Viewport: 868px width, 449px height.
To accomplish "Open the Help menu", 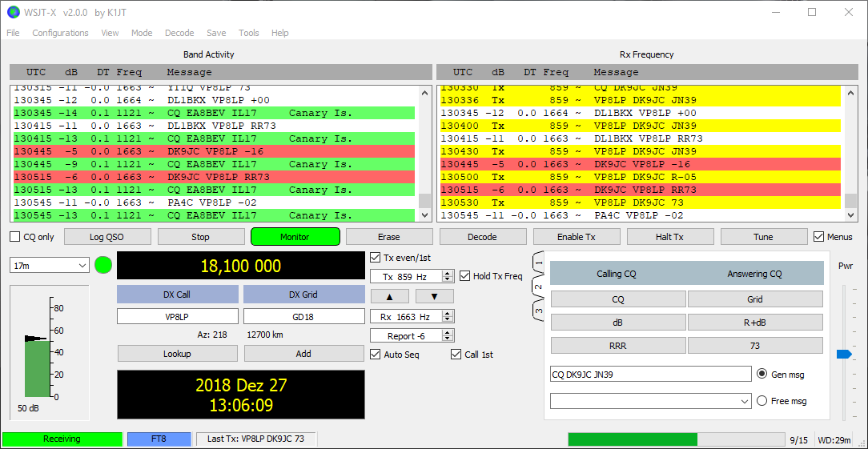I will tap(280, 33).
